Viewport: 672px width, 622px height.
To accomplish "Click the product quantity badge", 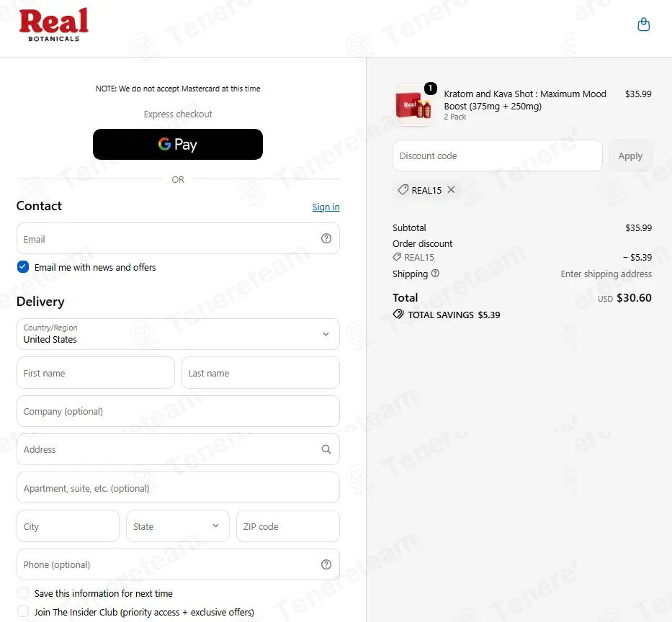I will [x=430, y=89].
